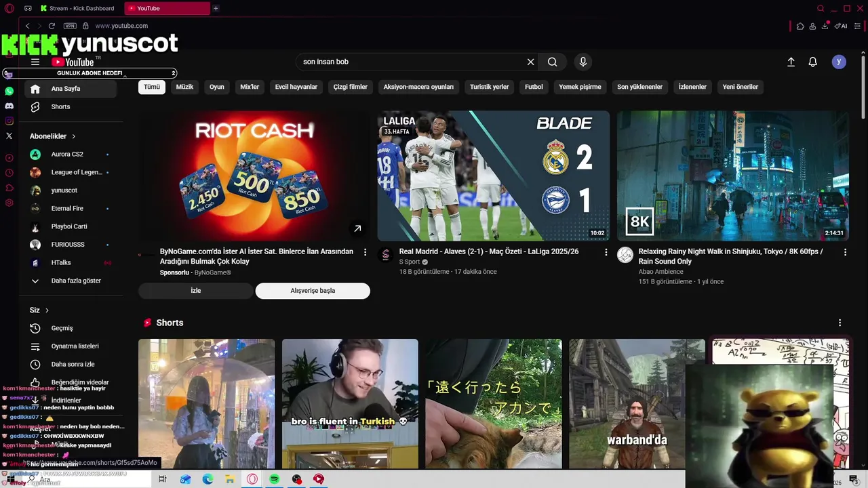868x488 pixels.
Task: Select the Çizgi filmler chip
Action: coord(351,87)
